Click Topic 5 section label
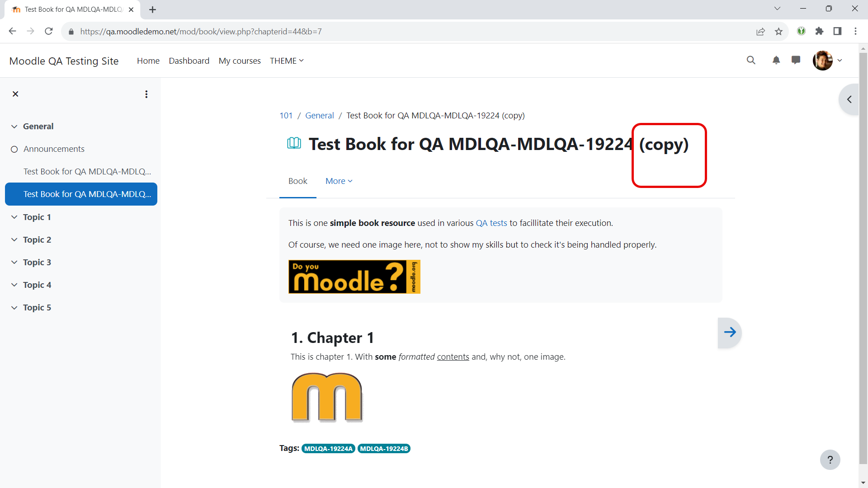868x488 pixels. [37, 308]
